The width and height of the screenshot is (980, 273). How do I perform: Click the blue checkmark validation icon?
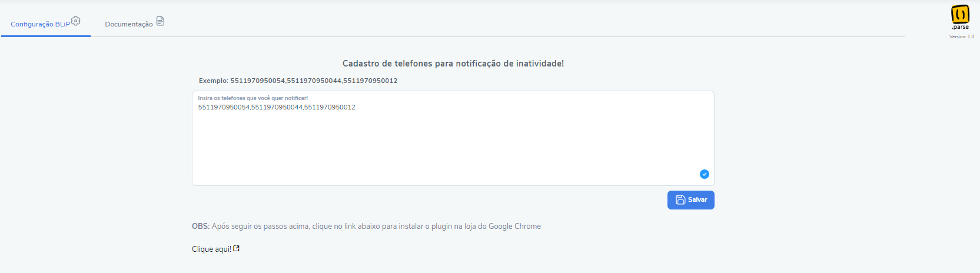pyautogui.click(x=705, y=174)
